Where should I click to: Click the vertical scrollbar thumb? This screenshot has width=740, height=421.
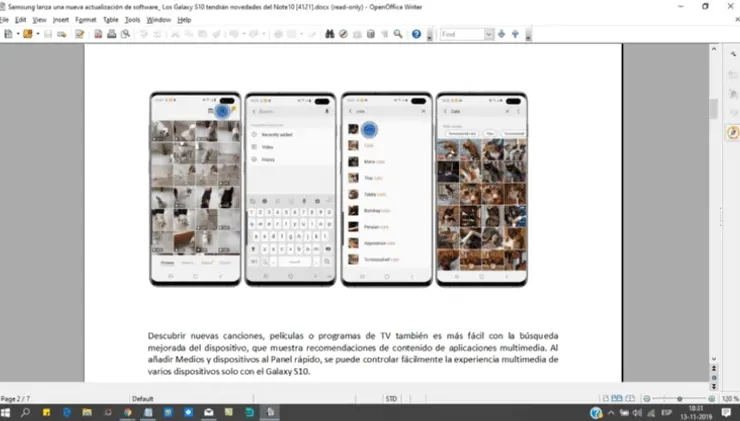(714, 110)
